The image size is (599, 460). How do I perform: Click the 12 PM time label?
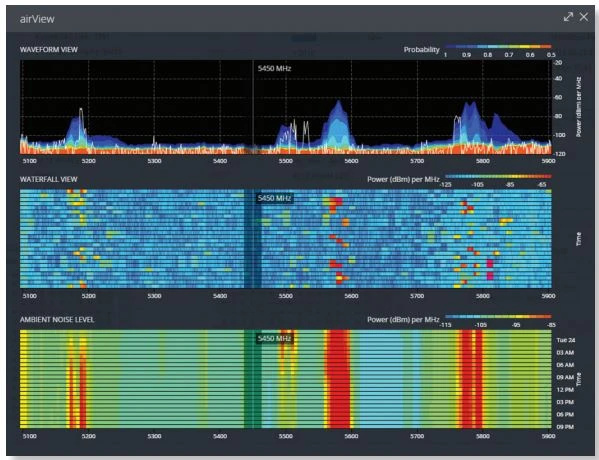pyautogui.click(x=565, y=390)
